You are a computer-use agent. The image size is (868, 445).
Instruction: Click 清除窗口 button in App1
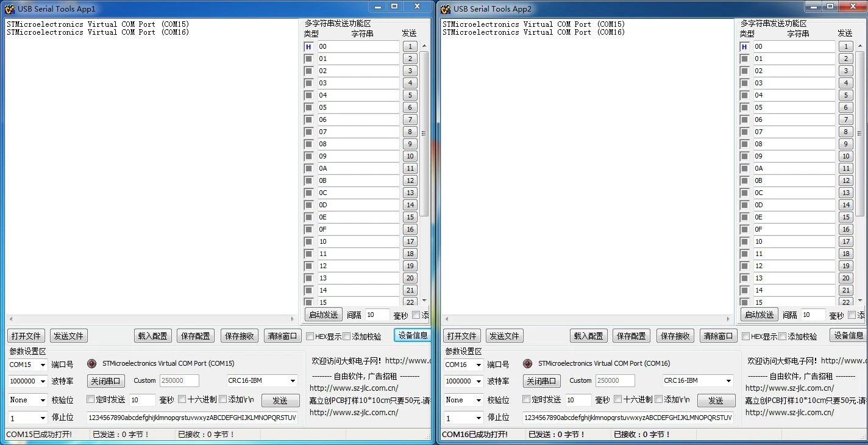(x=282, y=336)
